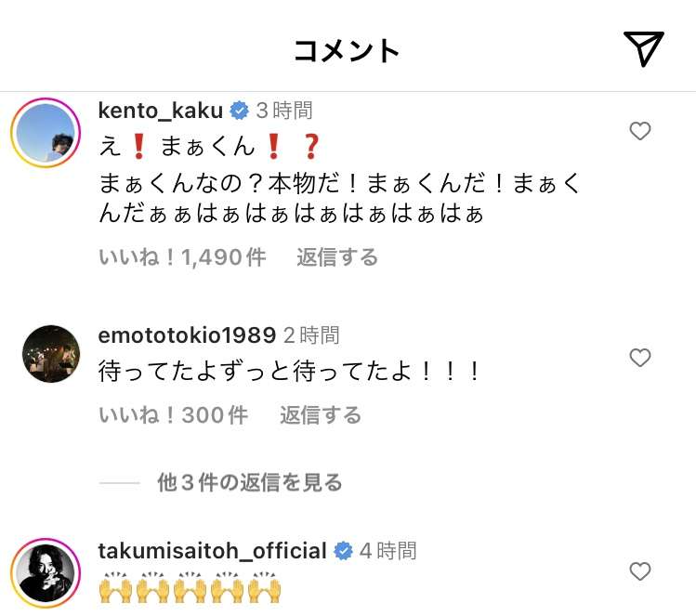
Task: Open the emototokio1989 username link
Action: point(187,334)
